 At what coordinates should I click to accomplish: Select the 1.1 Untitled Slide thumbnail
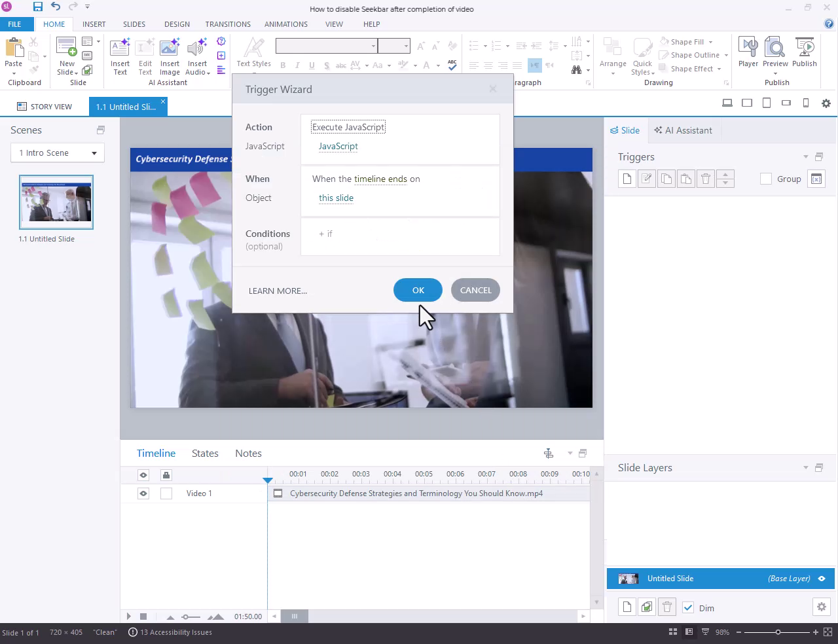click(x=56, y=202)
